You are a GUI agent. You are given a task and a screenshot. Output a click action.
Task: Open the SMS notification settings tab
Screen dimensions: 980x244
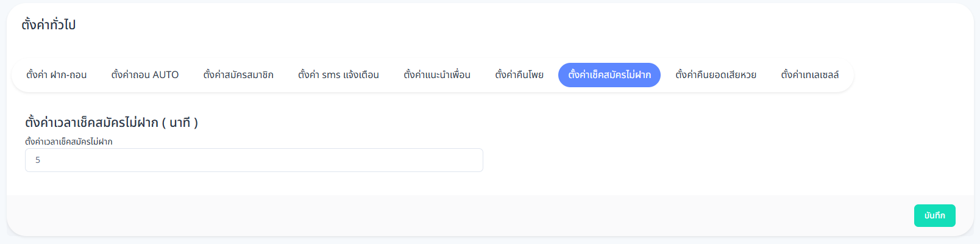coord(338,75)
